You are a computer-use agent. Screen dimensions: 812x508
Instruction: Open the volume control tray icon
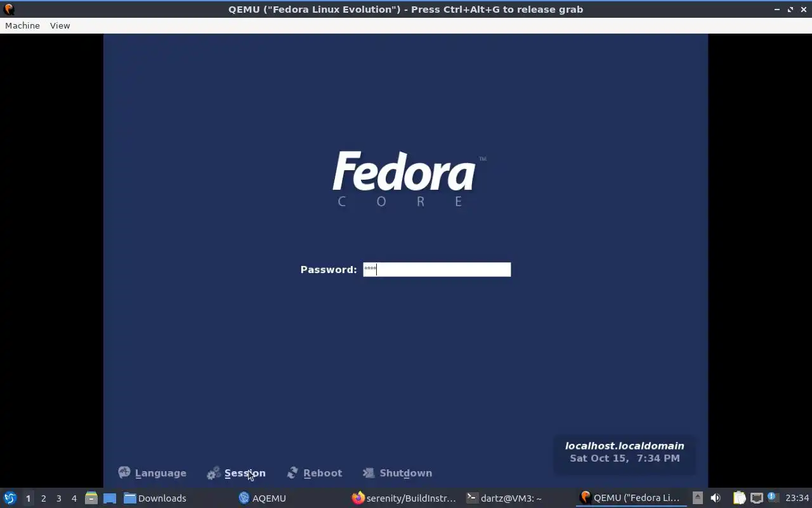716,498
